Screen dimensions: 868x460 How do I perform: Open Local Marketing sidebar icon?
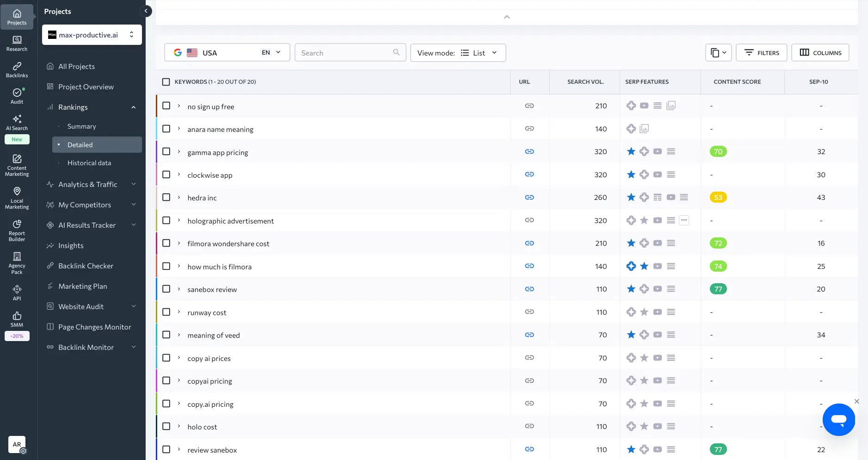[17, 198]
